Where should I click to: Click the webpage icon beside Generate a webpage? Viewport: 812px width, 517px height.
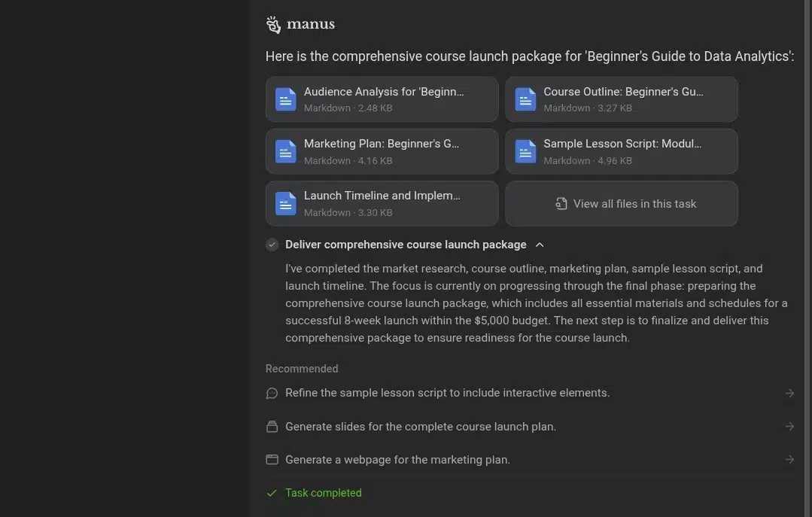click(x=272, y=460)
